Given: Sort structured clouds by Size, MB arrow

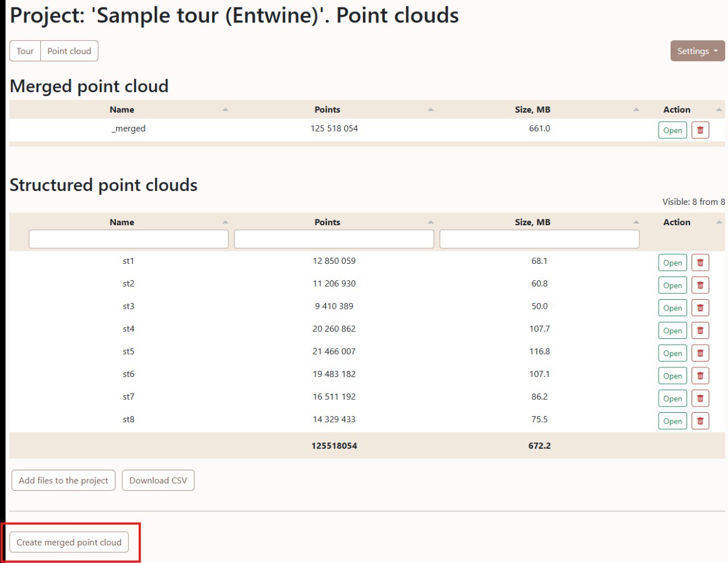Looking at the screenshot, I should point(636,222).
